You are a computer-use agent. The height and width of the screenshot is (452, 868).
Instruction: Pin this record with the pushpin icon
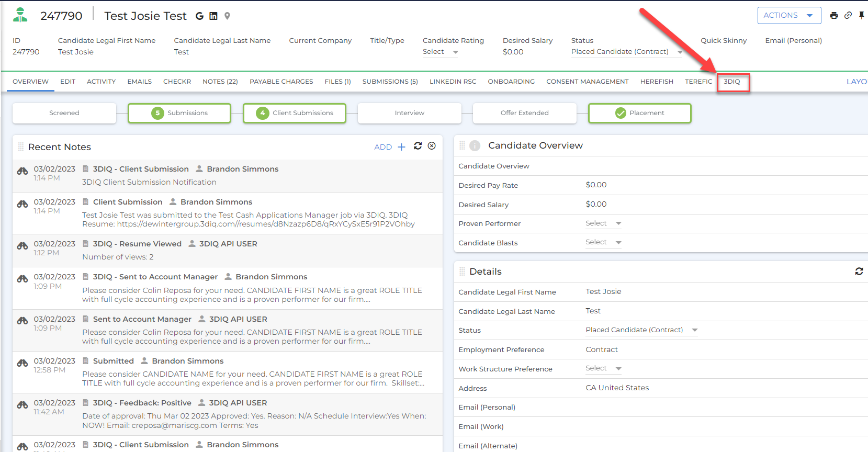862,15
